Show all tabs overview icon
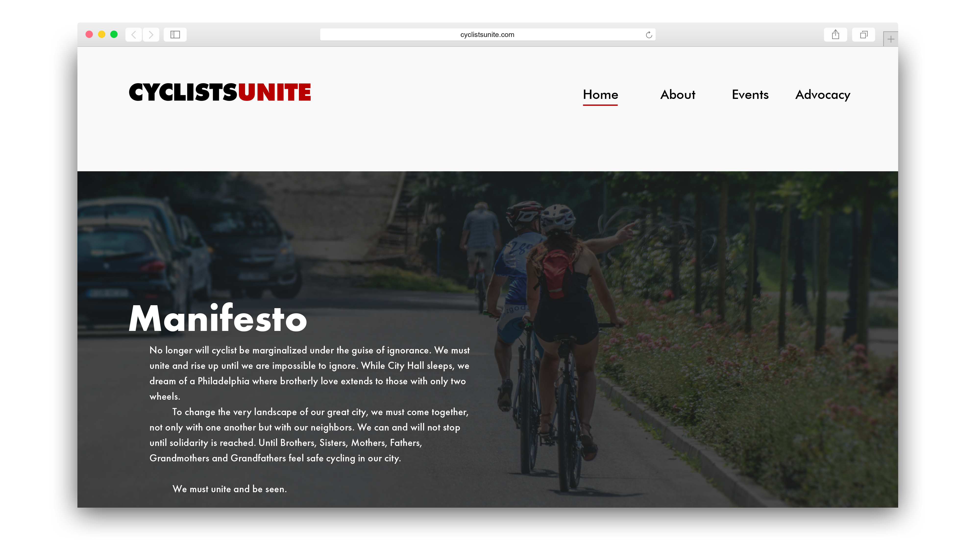 click(x=864, y=35)
